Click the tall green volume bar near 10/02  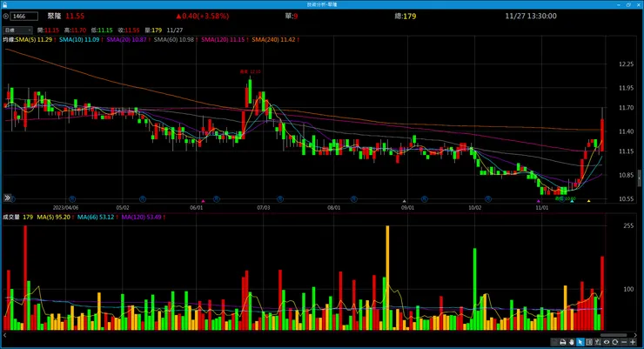(475, 289)
